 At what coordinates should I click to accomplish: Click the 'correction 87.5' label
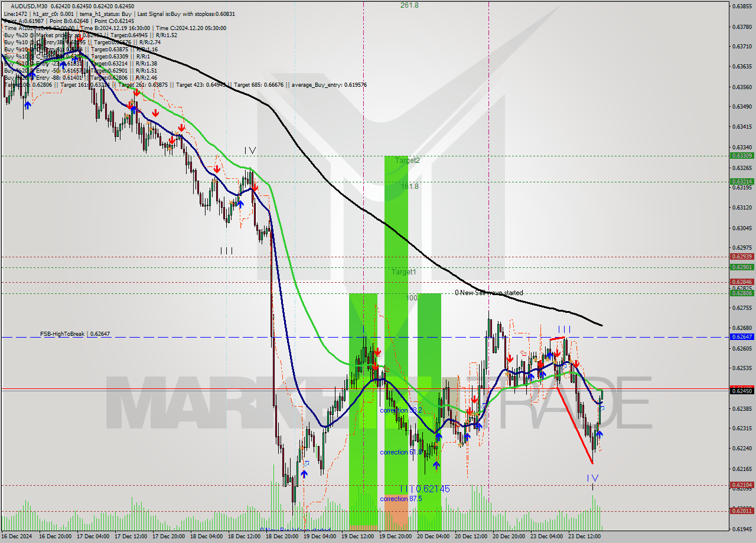click(401, 499)
